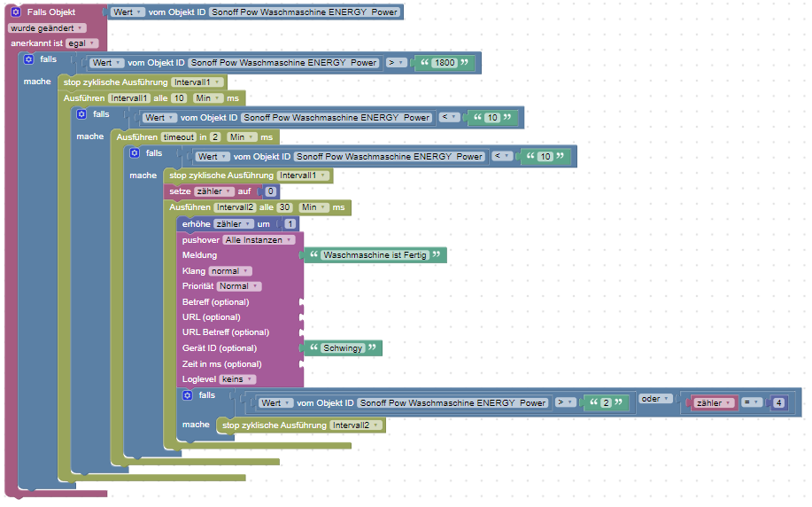Viewport: 812px width, 507px height.
Task: Edit the interval value 10 after 'alle'
Action: click(x=179, y=98)
